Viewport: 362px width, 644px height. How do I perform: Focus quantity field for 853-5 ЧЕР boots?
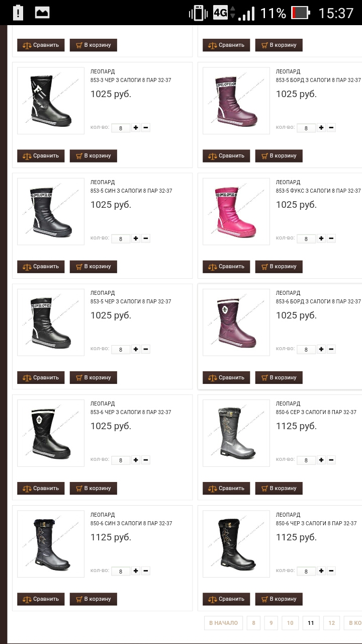point(121,350)
